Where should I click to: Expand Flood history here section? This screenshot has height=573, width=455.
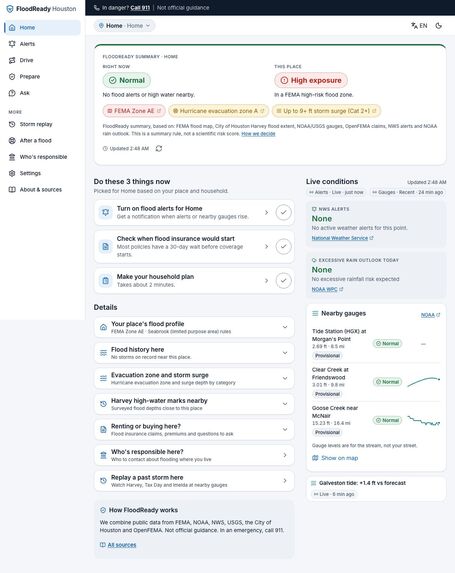pos(285,353)
